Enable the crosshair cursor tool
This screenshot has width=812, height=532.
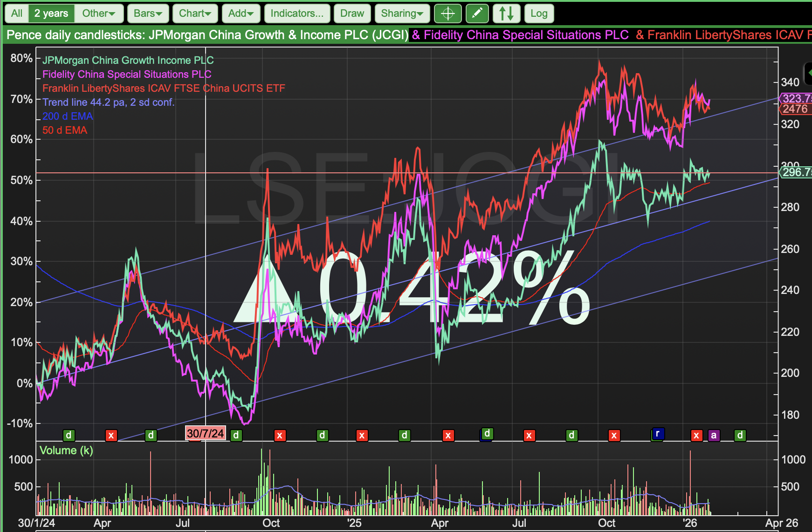[448, 14]
